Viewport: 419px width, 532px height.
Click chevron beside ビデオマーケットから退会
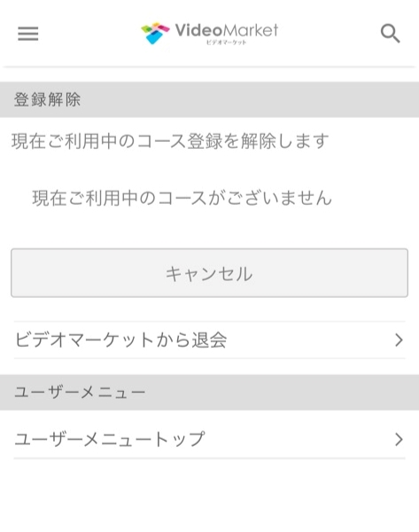pyautogui.click(x=399, y=340)
